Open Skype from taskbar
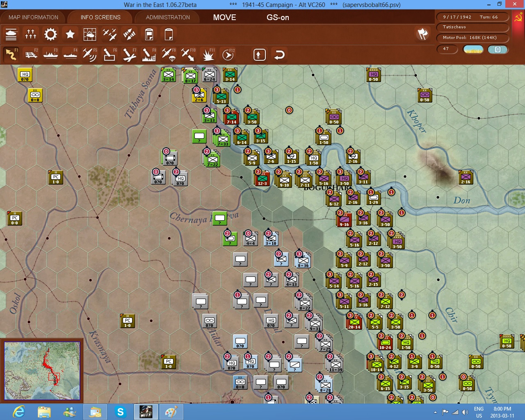The width and height of the screenshot is (525, 420). click(x=120, y=412)
